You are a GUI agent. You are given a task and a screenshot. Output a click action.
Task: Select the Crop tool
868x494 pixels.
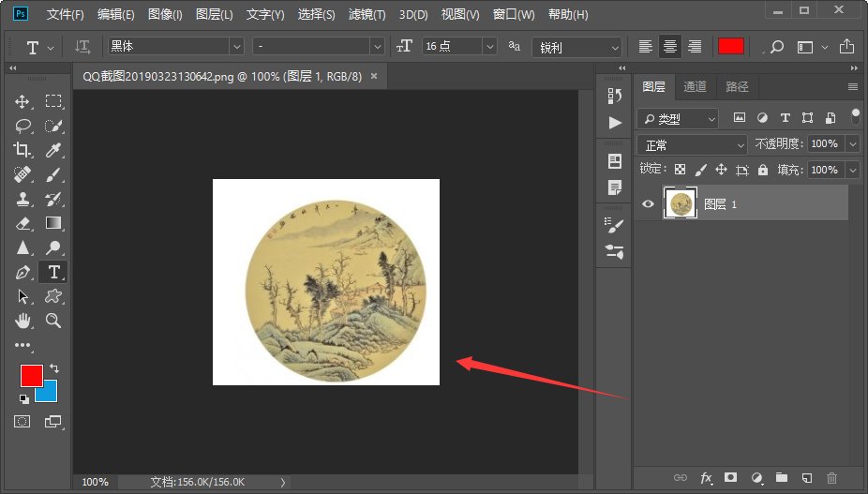(x=22, y=150)
